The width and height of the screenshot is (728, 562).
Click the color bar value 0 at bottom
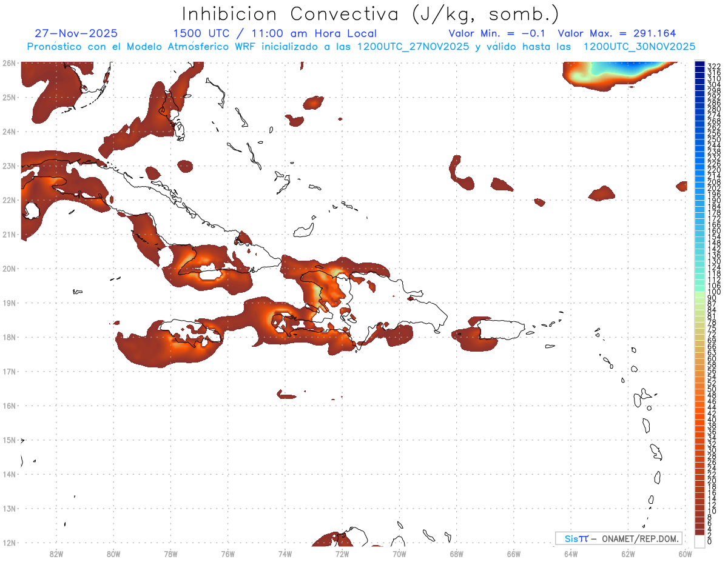710,541
